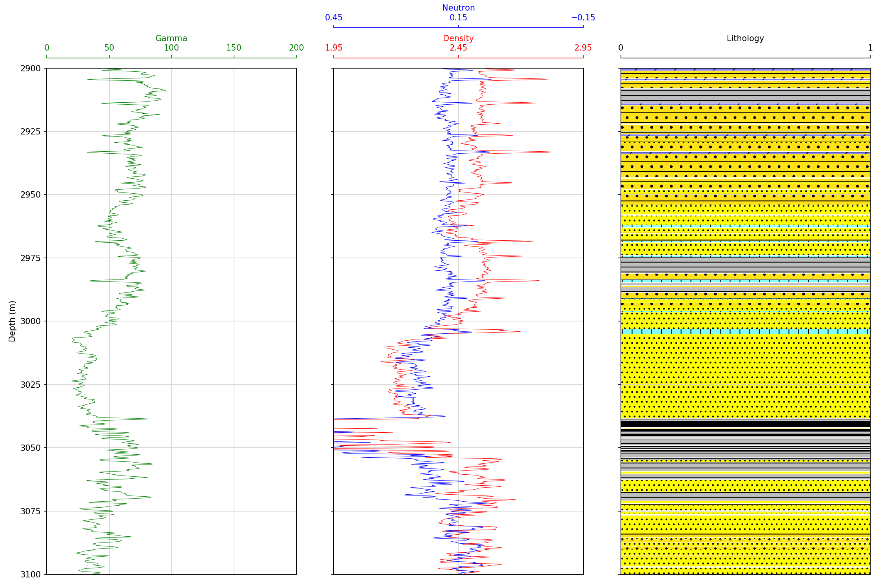Click the Neutron axis title
This screenshot has height=588, width=882.
[x=458, y=8]
